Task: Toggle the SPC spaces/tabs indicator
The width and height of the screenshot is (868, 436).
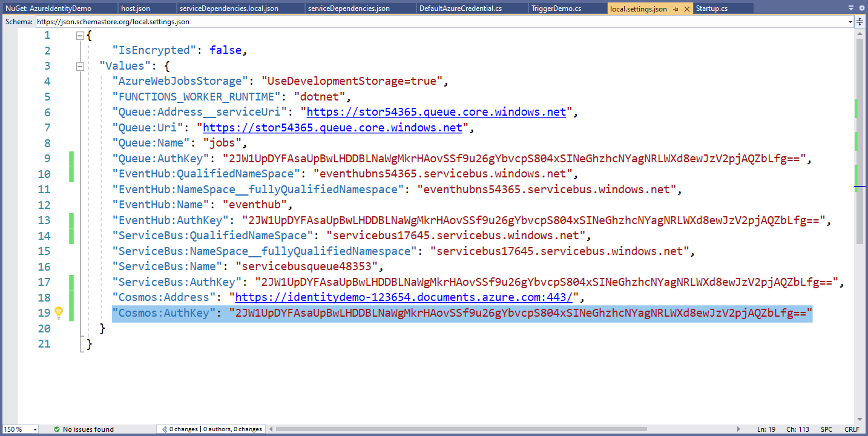Action: tap(826, 429)
